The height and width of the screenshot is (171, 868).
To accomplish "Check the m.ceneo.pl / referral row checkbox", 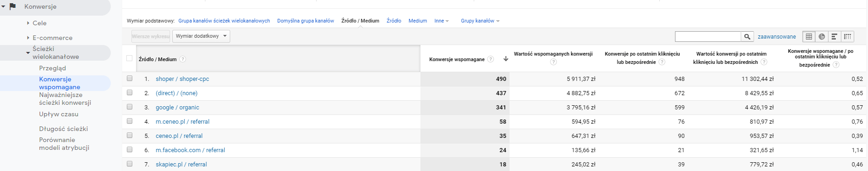I will tap(130, 121).
